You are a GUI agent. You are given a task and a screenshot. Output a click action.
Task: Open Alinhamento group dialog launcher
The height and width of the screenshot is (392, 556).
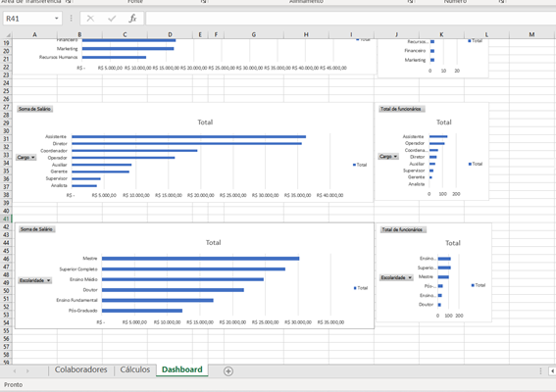point(410,1)
